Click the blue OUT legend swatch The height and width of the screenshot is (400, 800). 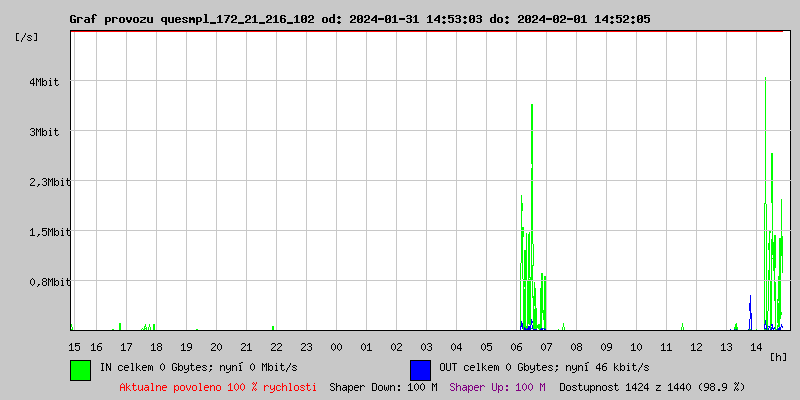pyautogui.click(x=420, y=369)
